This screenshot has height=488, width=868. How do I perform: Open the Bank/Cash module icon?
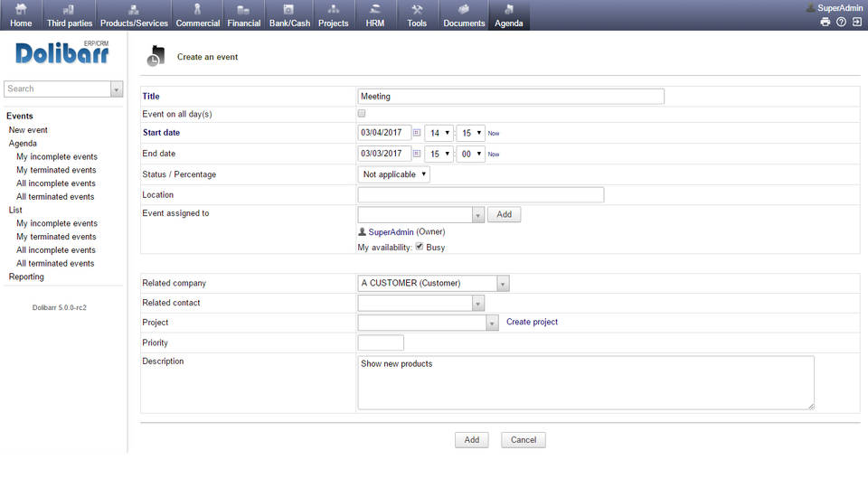click(x=288, y=10)
